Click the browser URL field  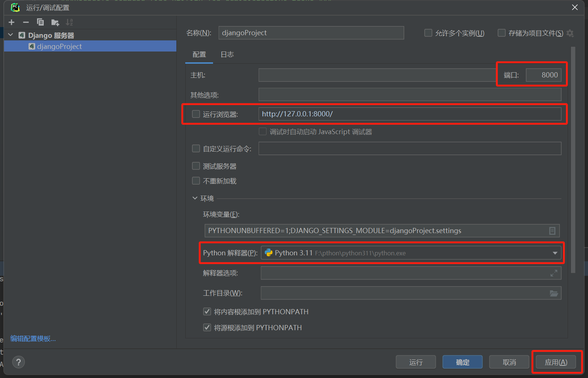point(410,114)
